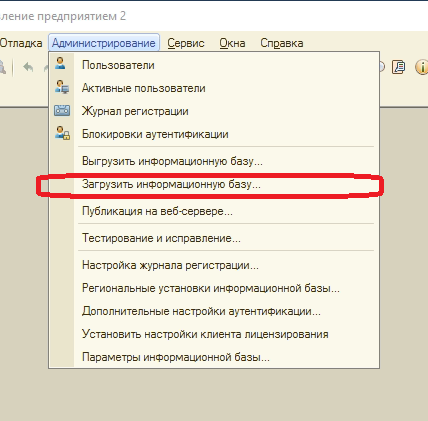Click the Активные пользователи monitor icon

[62, 86]
